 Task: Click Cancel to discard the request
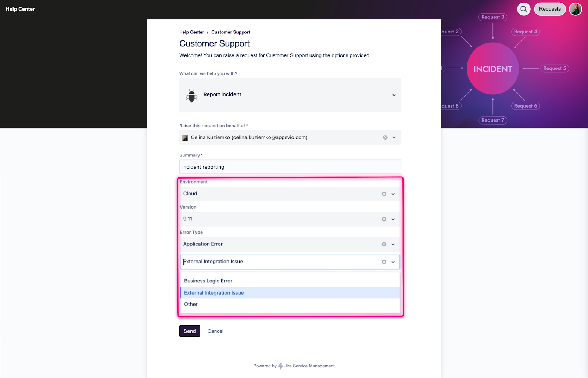click(x=215, y=331)
